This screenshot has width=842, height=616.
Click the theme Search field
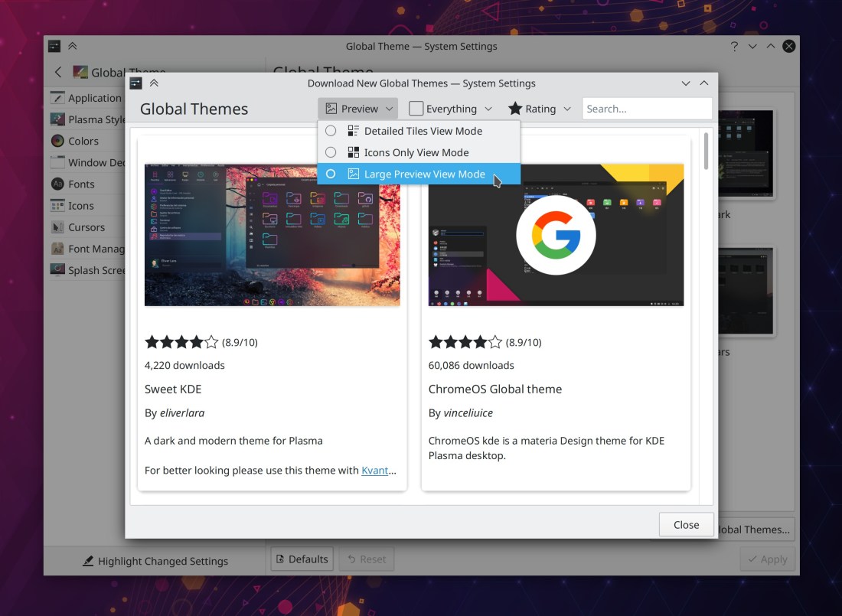pos(647,109)
